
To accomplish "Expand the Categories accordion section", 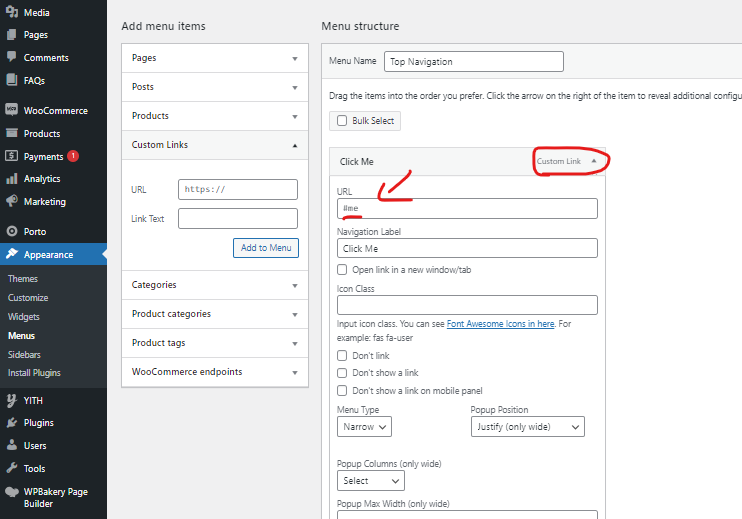I will click(x=215, y=285).
